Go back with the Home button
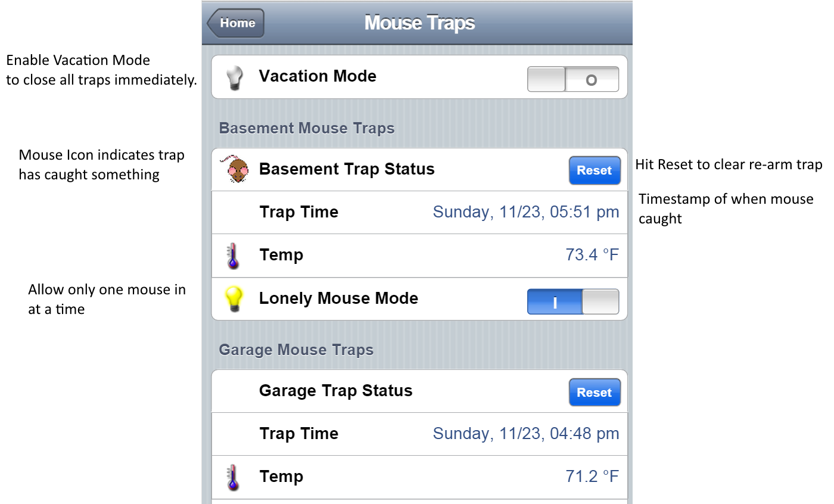This screenshot has width=834, height=504. pos(236,23)
